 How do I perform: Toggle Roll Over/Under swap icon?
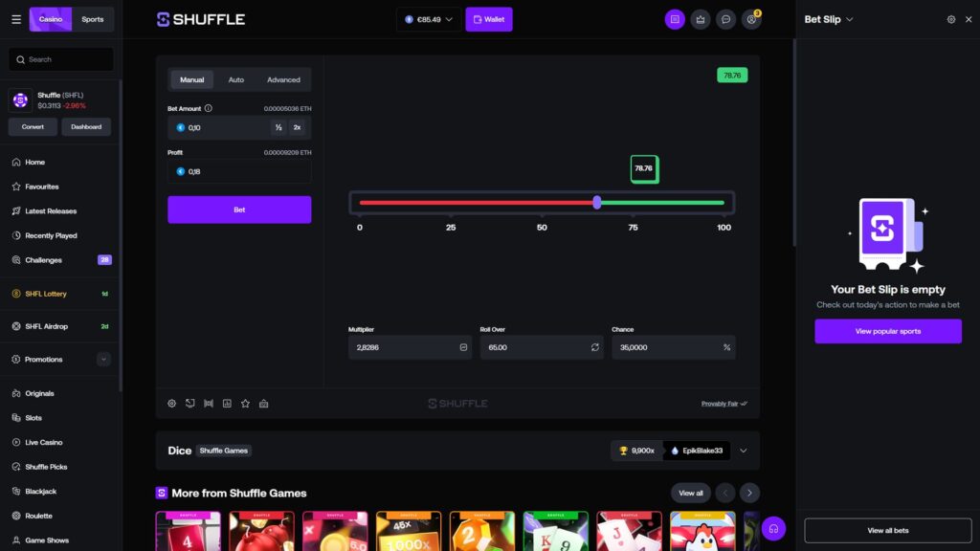595,347
